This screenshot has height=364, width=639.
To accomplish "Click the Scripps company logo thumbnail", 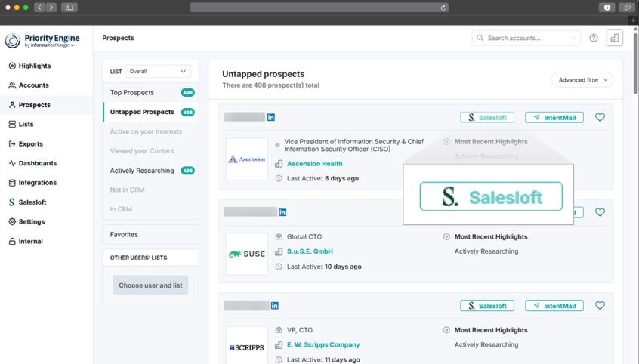I will (x=246, y=345).
